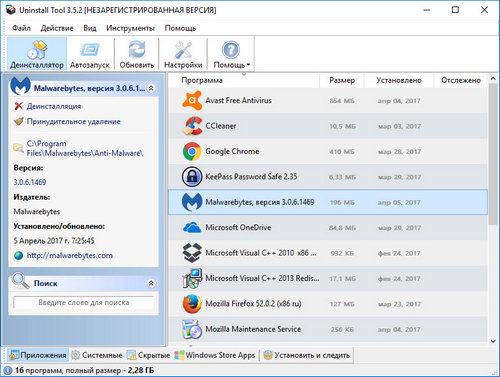
Task: Select the Avast Free Antivirus row
Action: tap(328, 100)
